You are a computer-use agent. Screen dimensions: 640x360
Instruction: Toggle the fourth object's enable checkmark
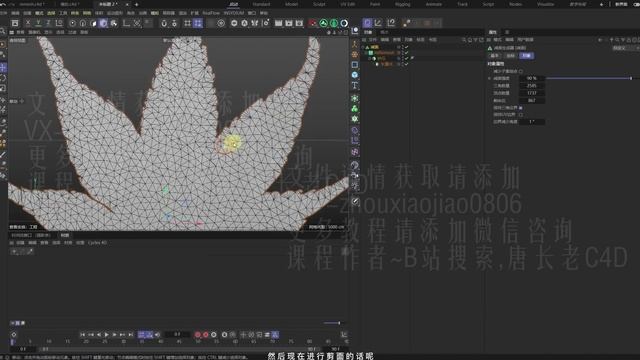tap(407, 64)
